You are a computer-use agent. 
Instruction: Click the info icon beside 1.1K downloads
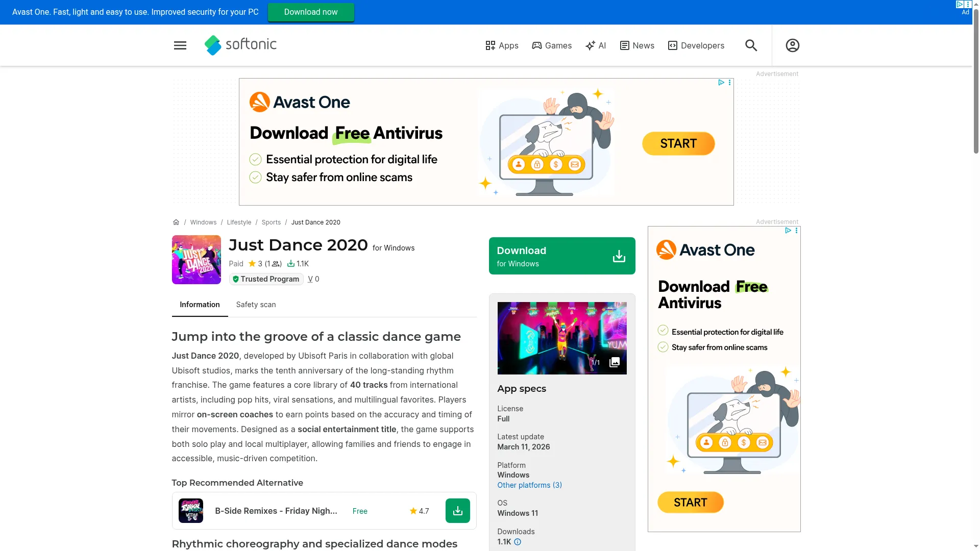518,542
